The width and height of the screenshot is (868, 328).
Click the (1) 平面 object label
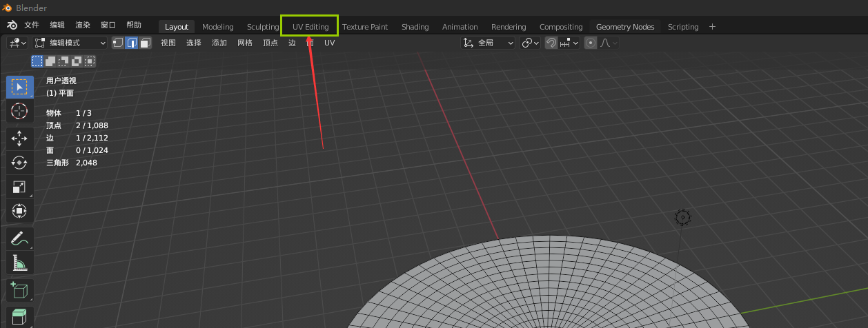(x=60, y=93)
